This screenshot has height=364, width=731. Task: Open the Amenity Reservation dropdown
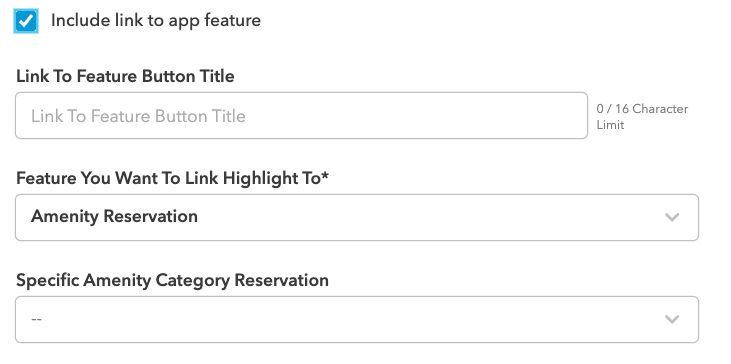point(357,217)
